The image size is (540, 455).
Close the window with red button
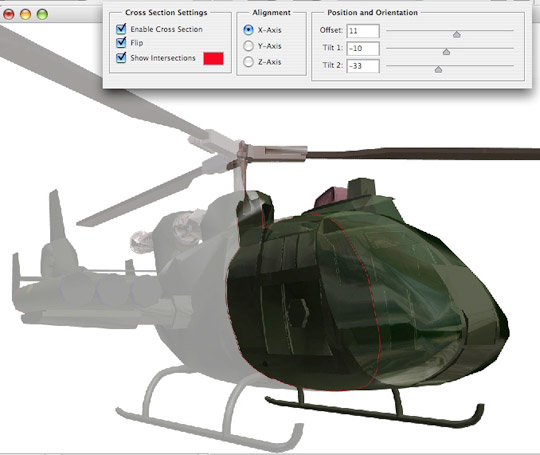[x=9, y=14]
